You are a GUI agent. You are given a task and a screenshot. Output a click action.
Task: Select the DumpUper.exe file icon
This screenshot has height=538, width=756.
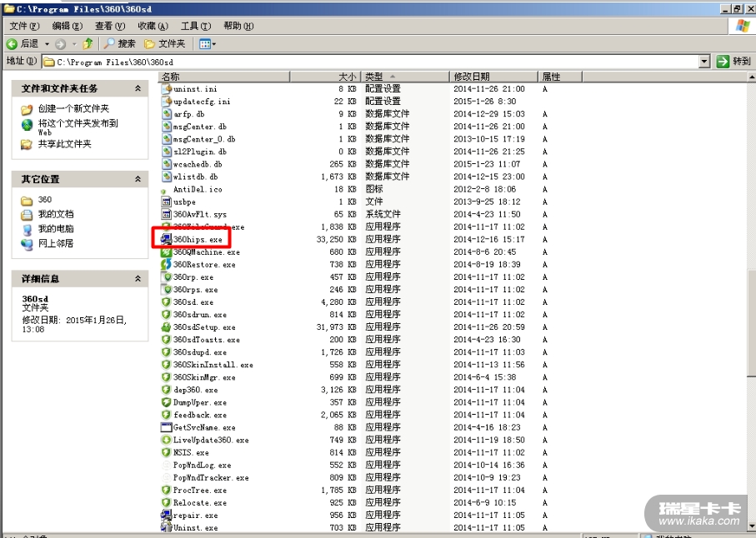[x=167, y=402]
